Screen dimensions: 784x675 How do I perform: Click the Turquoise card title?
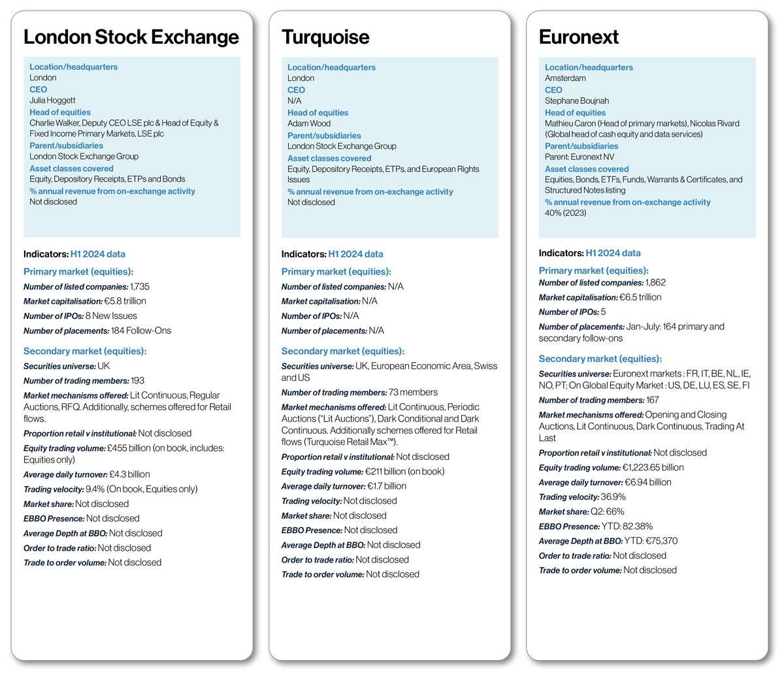[x=325, y=37]
